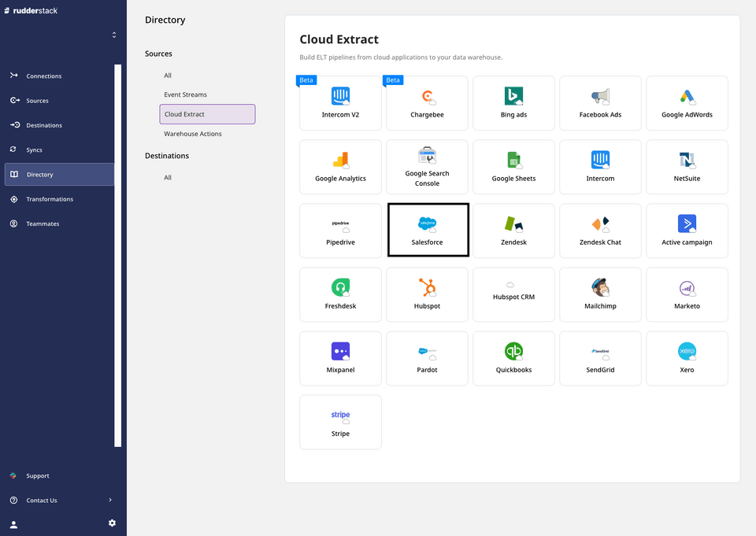Select Zendesk Chat source

click(600, 231)
